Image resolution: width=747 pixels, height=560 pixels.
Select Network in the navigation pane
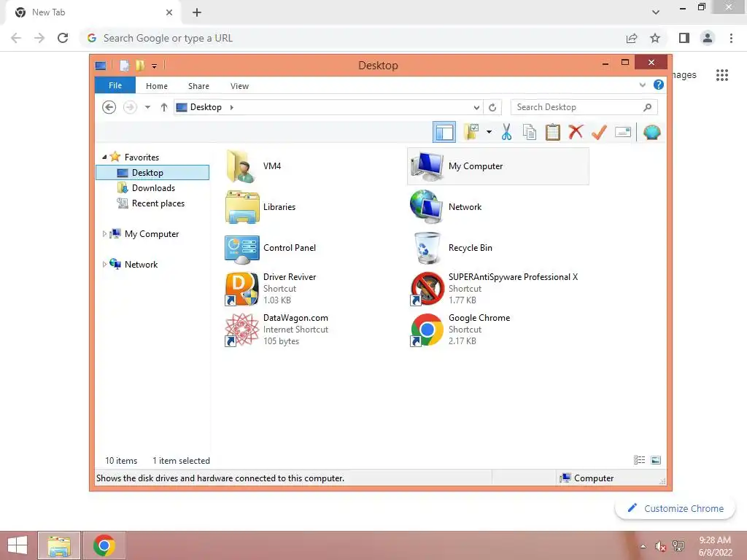coord(141,264)
